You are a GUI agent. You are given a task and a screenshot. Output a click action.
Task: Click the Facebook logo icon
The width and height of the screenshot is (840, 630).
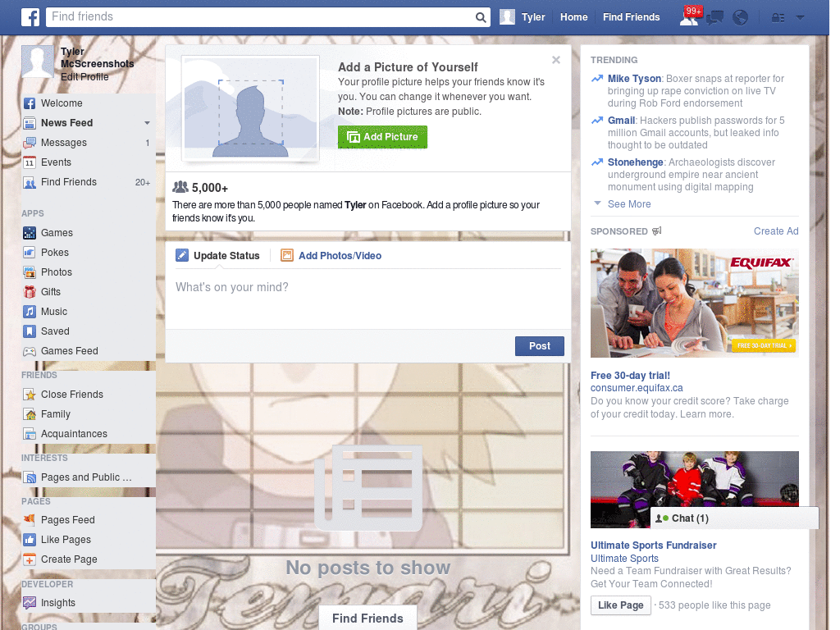[30, 17]
